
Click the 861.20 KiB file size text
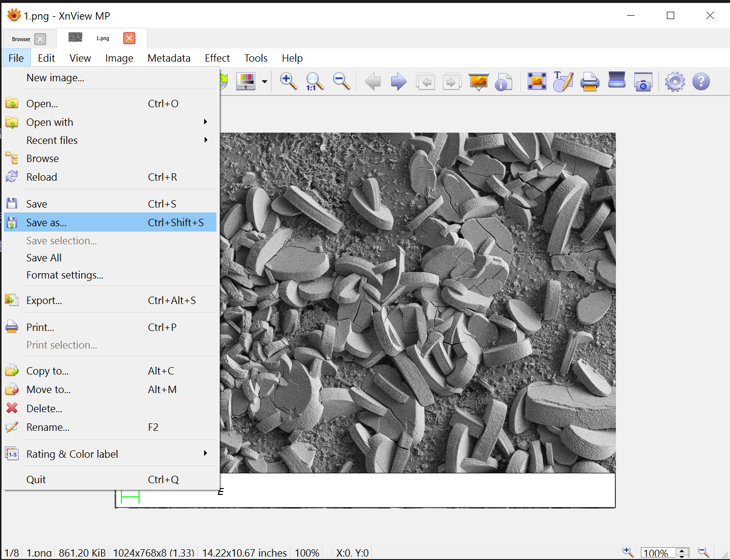pyautogui.click(x=82, y=553)
